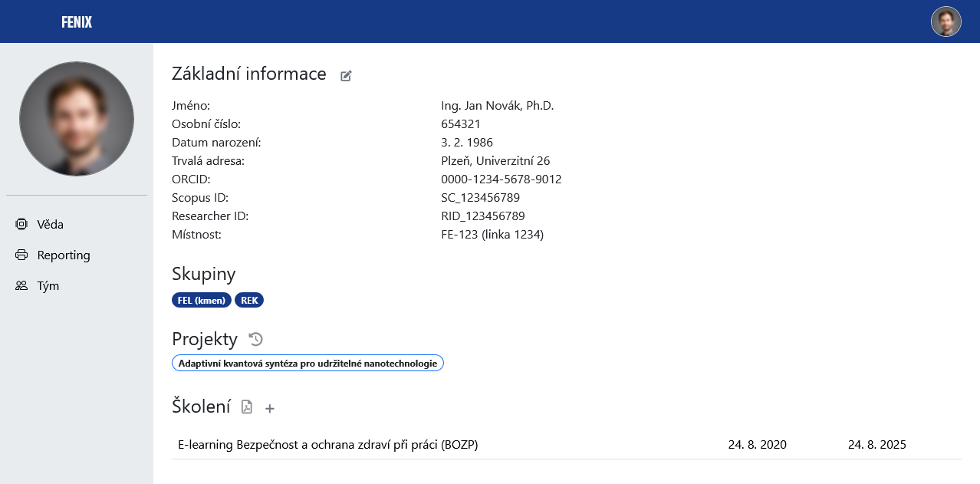Screen dimensions: 980x484
Task: Click address Plzeň, Univerzitní 26
Action: (x=495, y=161)
